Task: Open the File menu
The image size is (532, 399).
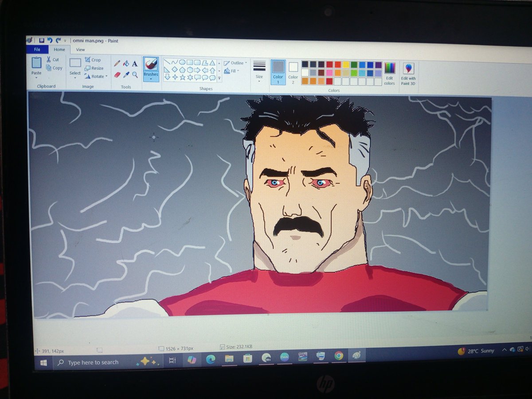Action: coord(37,50)
